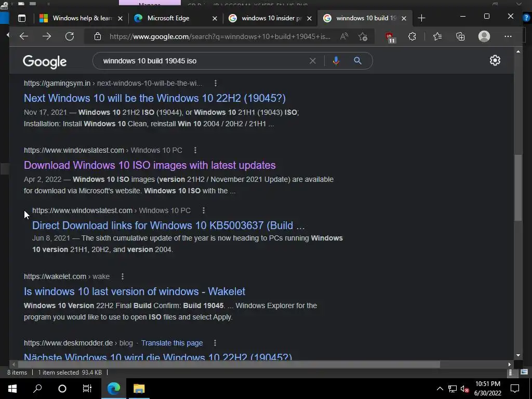Open Edge Settings and more menu
Screen dimensions: 532x399
[508, 36]
